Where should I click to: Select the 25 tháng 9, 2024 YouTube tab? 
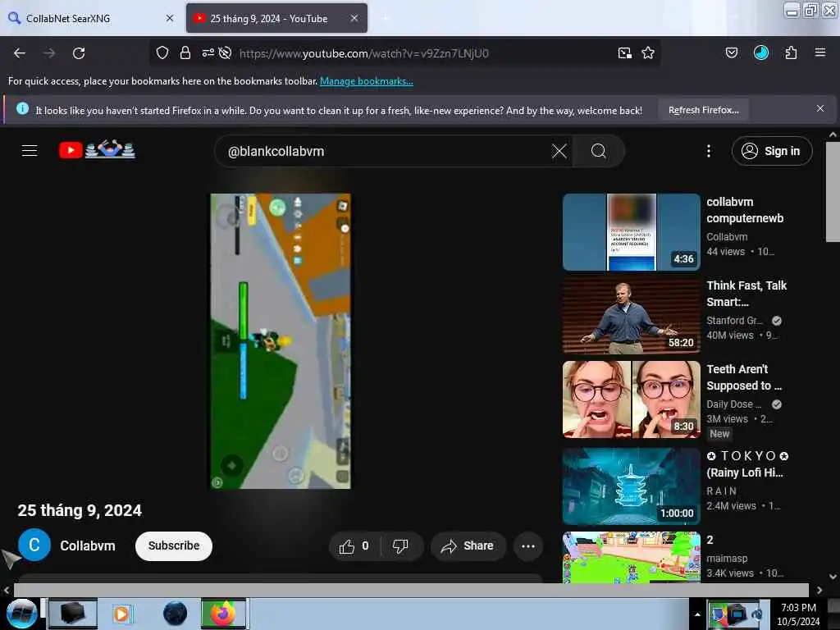click(277, 18)
